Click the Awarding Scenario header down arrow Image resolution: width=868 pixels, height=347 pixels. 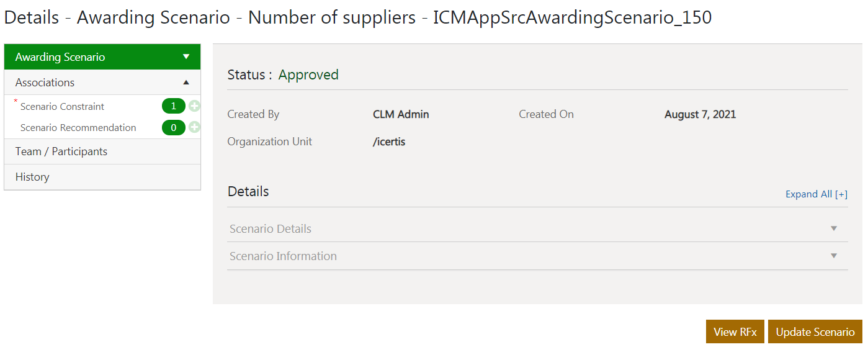point(186,57)
